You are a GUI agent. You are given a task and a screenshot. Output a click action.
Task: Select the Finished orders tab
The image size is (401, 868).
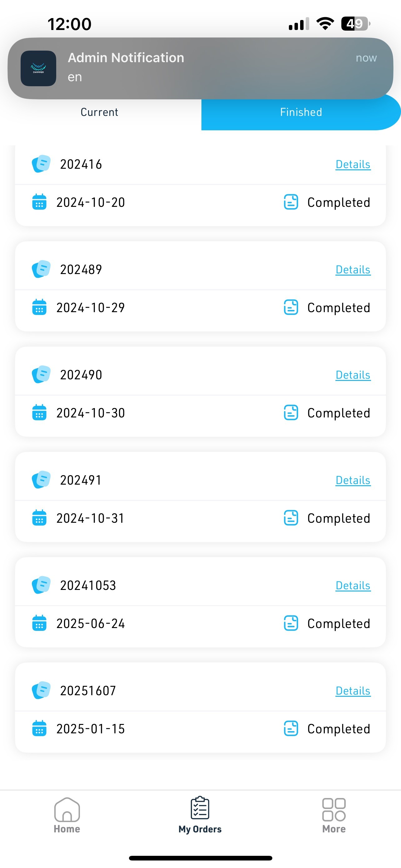click(301, 112)
